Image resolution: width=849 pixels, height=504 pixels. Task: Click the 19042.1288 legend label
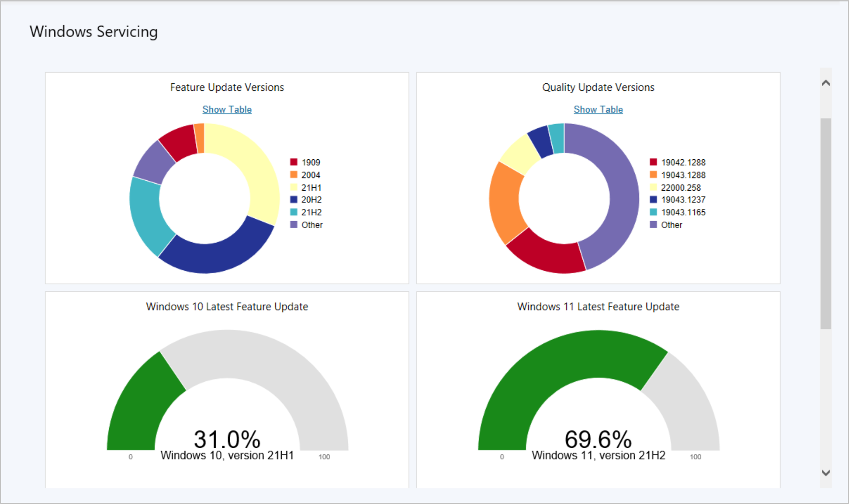(x=683, y=163)
